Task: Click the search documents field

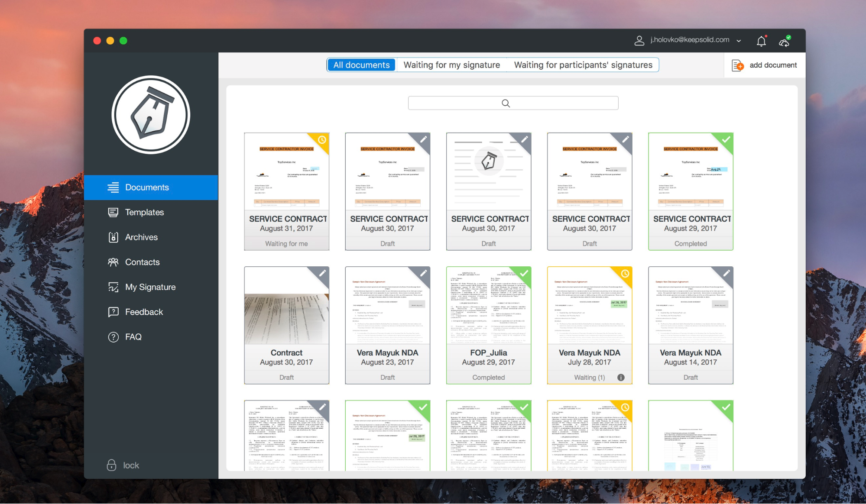Action: point(513,103)
